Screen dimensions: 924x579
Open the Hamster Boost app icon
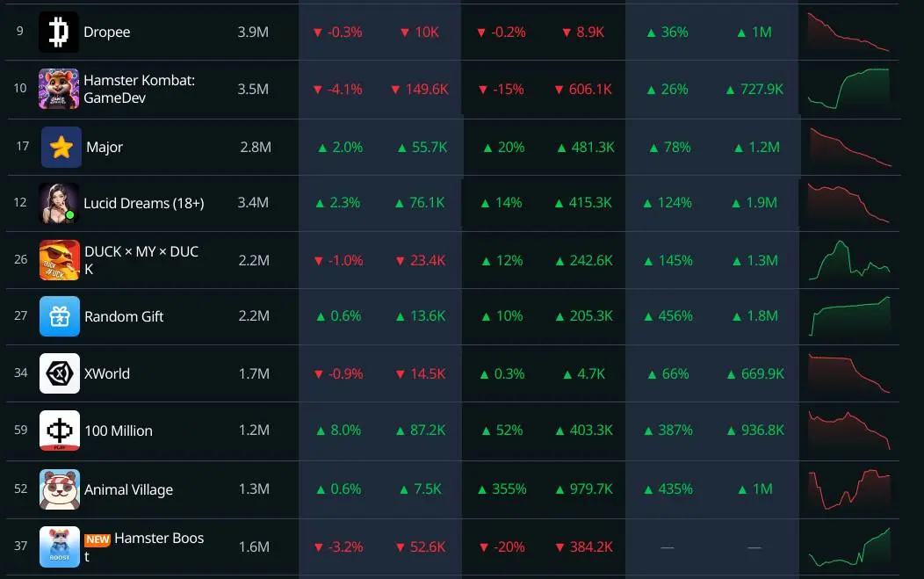tap(60, 546)
